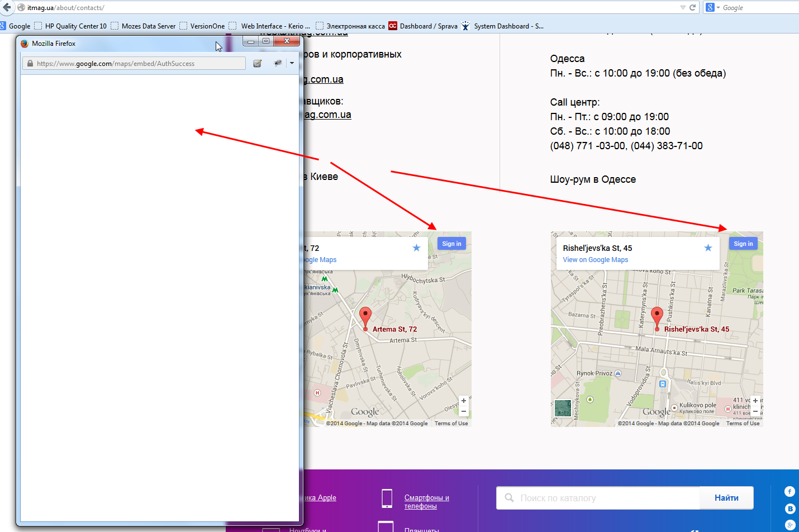Open Terms of Use on Rishel'jevs'ka map
The height and width of the screenshot is (532, 799).
coord(743,424)
